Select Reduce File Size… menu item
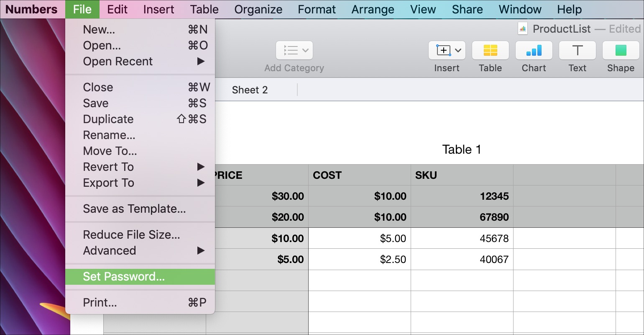Image resolution: width=644 pixels, height=335 pixels. [140, 235]
